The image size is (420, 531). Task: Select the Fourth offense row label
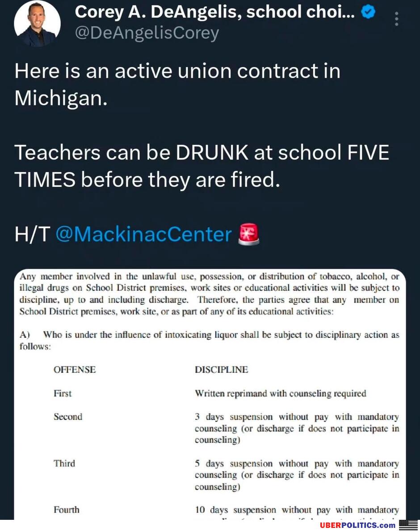(67, 510)
